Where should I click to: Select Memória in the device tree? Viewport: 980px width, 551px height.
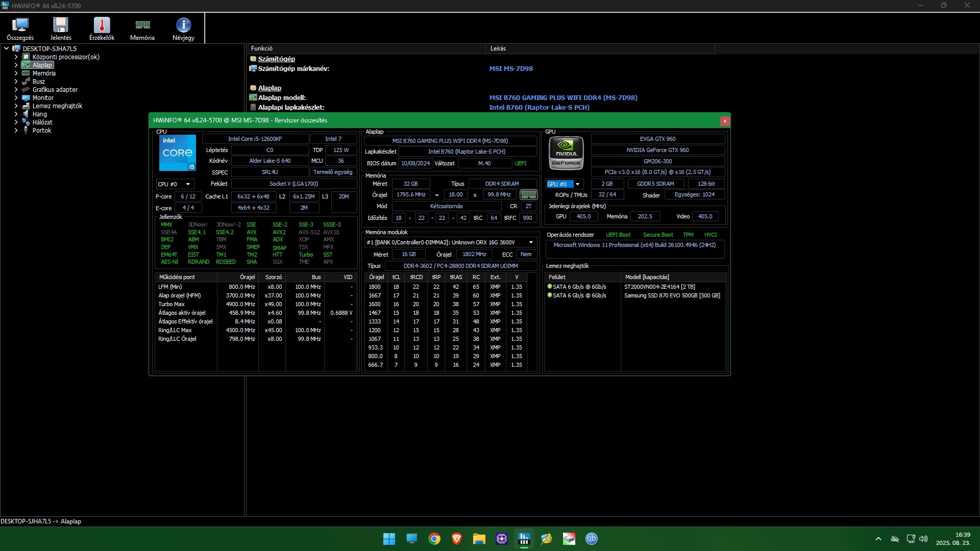pos(44,73)
